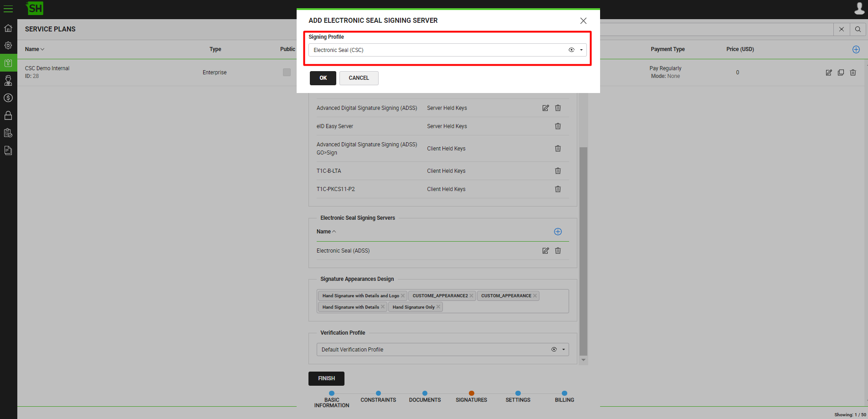Open the billing dollar icon in sidebar
This screenshot has height=419, width=868.
coord(8,98)
